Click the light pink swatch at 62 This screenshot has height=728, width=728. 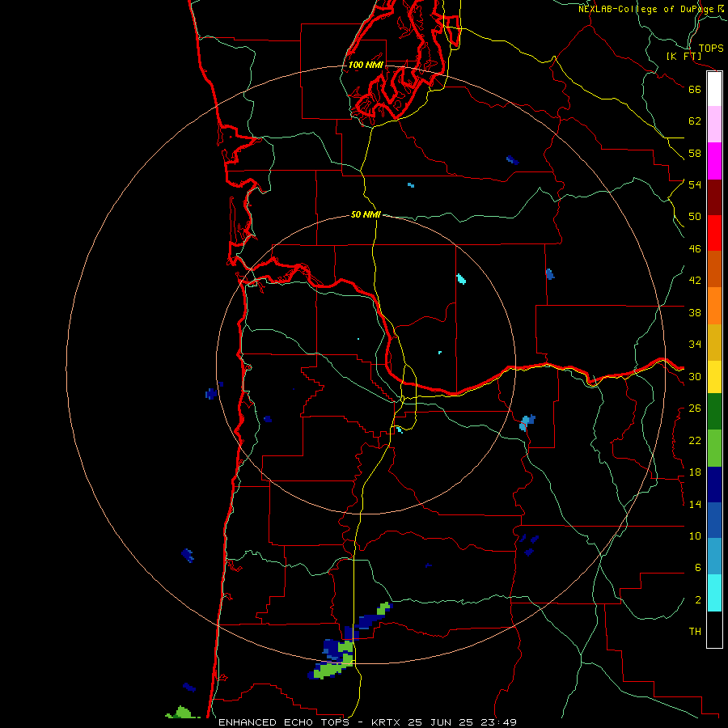714,124
